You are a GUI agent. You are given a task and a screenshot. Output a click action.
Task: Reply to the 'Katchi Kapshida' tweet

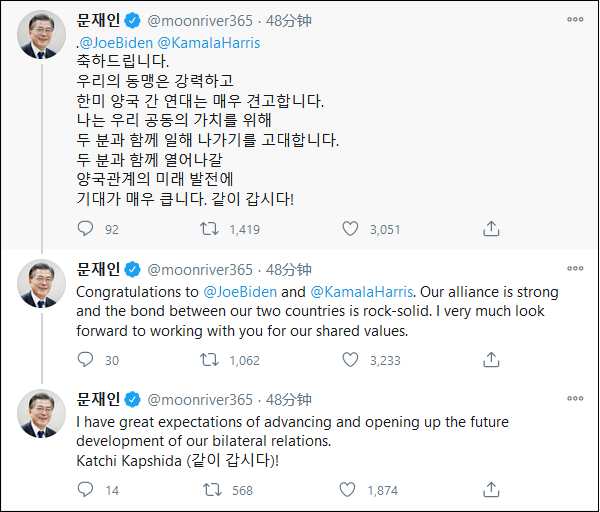click(85, 490)
